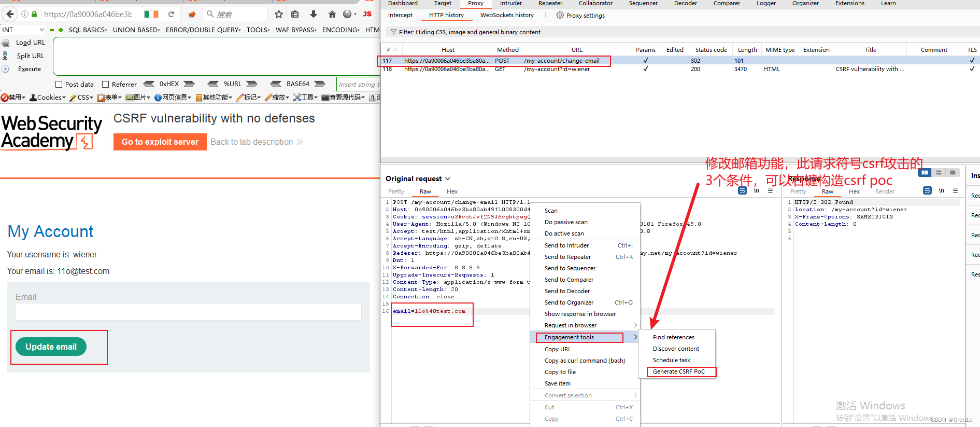The width and height of the screenshot is (980, 427).
Task: Click the left arrow beside 0xHEX
Action: (149, 84)
